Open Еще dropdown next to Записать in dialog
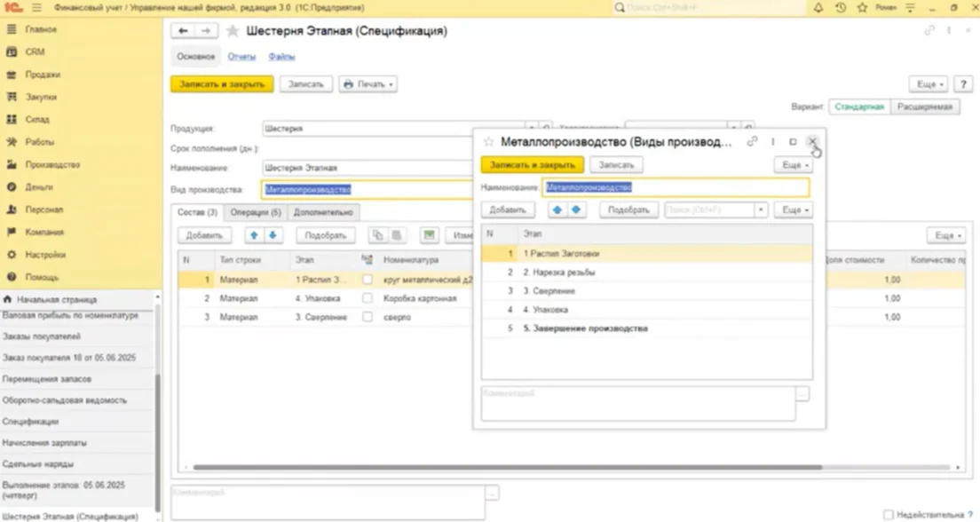This screenshot has height=522, width=980. point(794,165)
